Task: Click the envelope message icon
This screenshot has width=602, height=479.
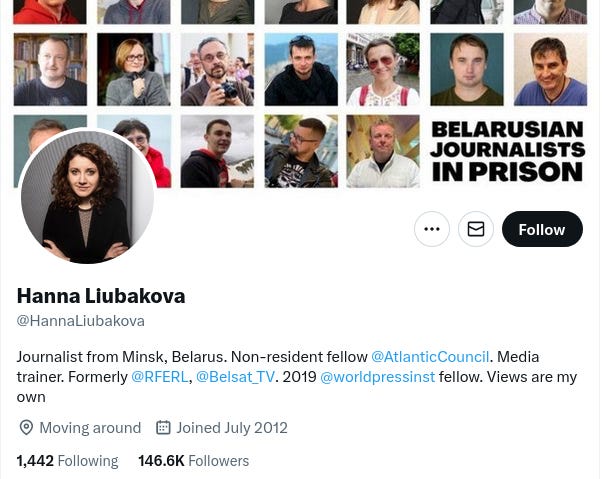Action: (476, 229)
